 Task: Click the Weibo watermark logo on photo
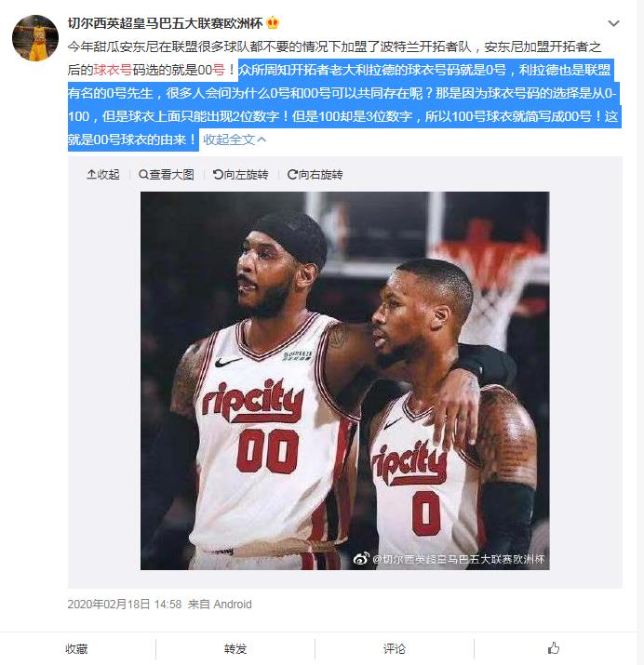(x=361, y=559)
